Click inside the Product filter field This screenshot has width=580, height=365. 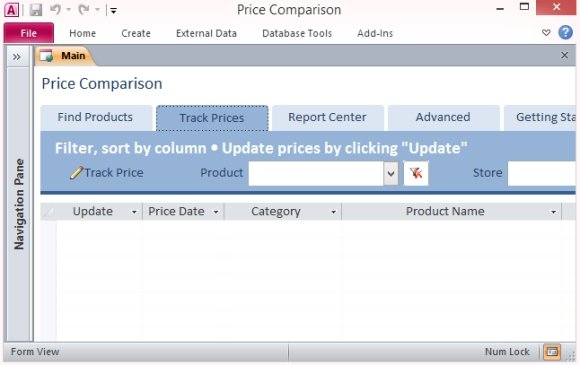coord(316,173)
